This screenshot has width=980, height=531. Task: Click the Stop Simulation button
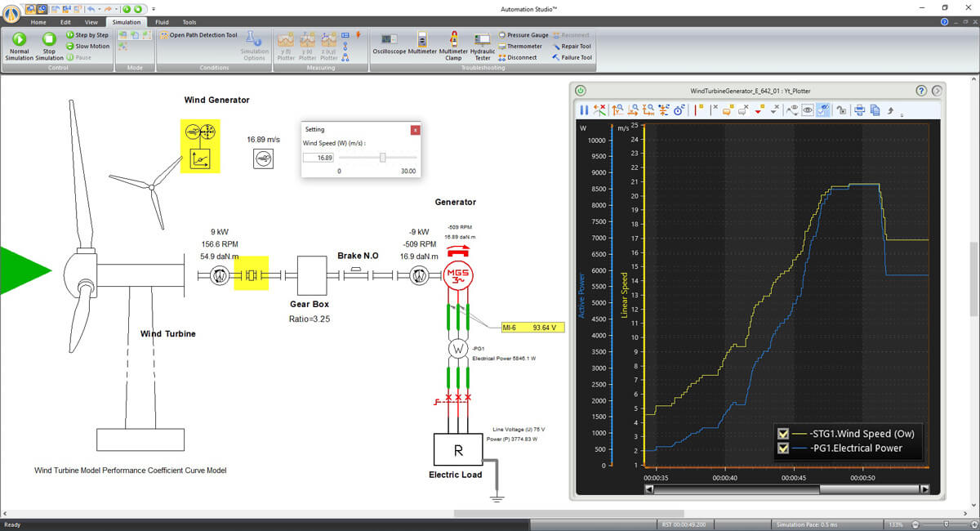pos(49,47)
